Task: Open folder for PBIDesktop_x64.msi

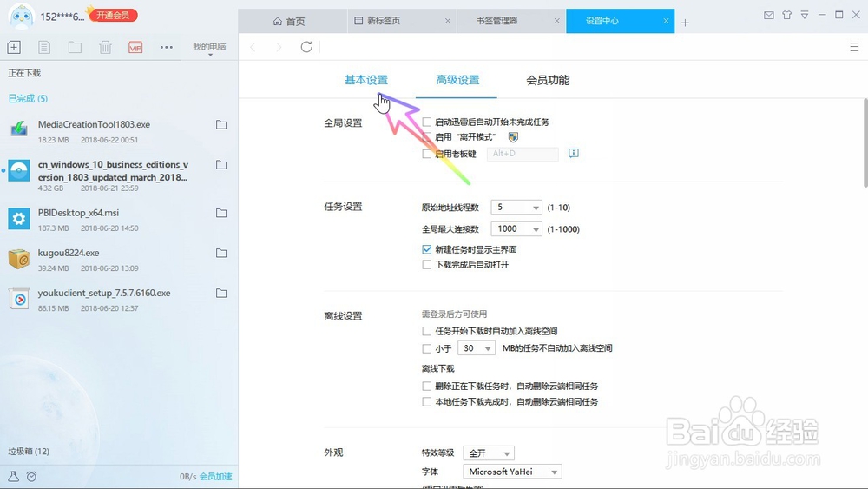Action: (221, 213)
